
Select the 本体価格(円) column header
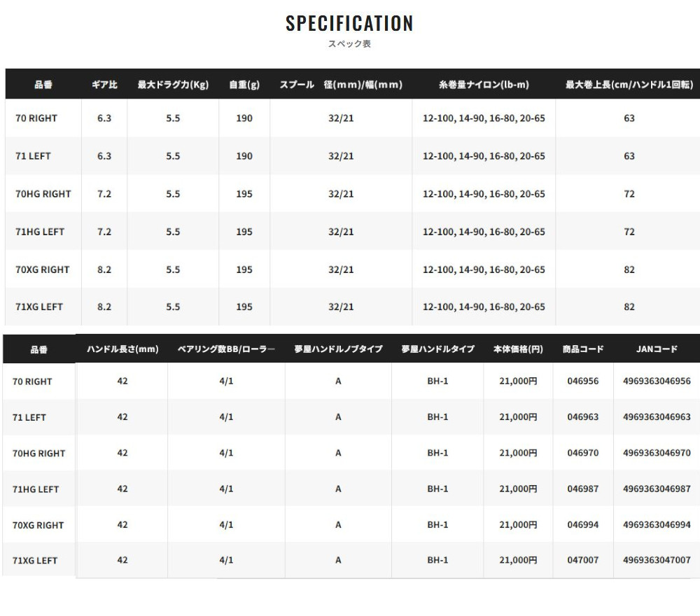pos(518,349)
